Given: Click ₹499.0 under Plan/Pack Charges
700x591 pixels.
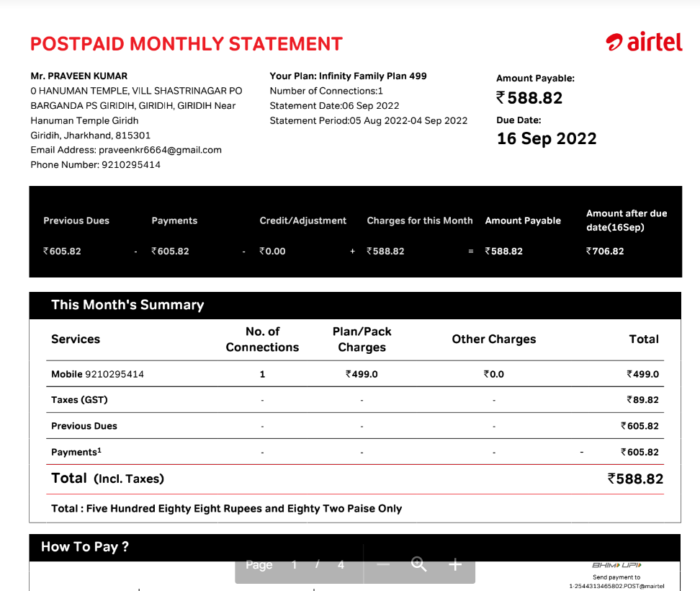Looking at the screenshot, I should tap(362, 374).
